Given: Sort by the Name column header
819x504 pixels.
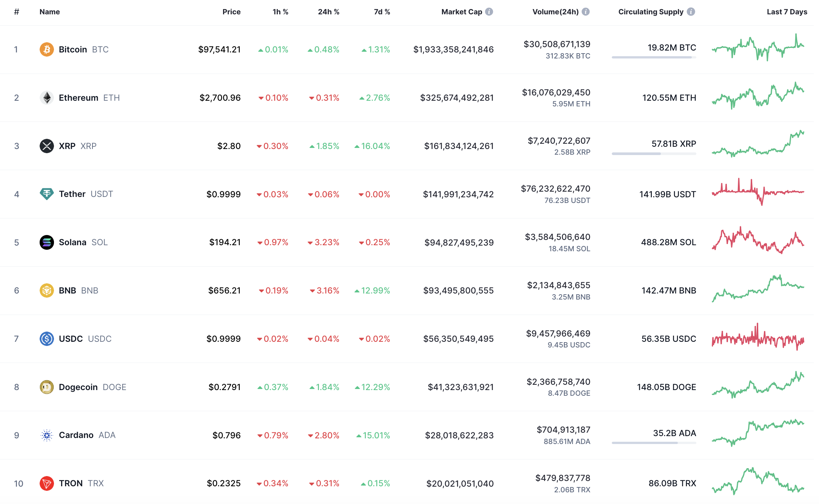Looking at the screenshot, I should point(49,12).
